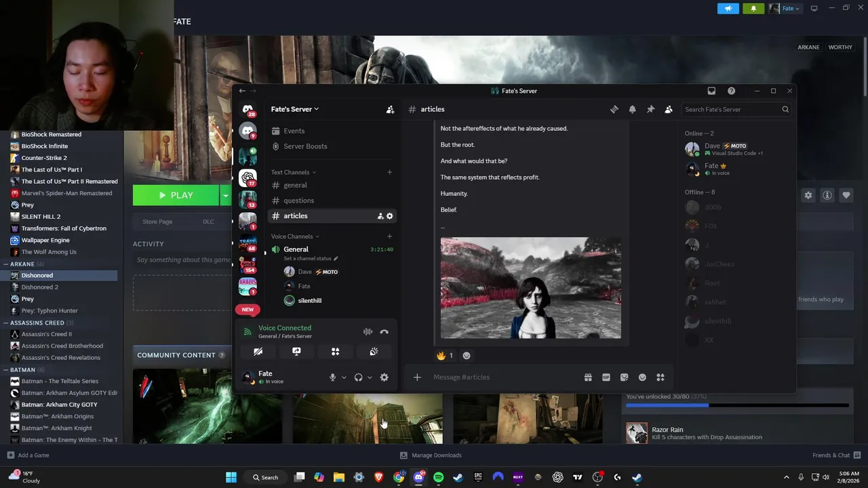
Task: Set a channel status link
Action: (x=311, y=258)
